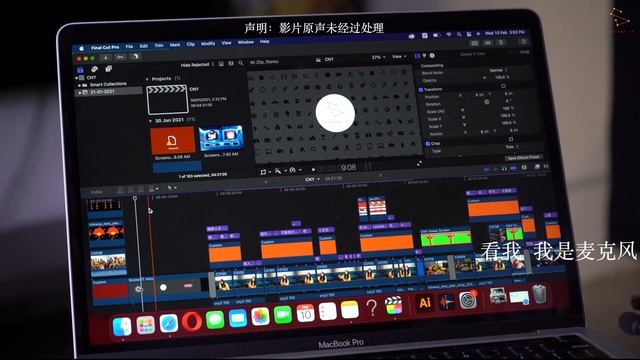640x360 pixels.
Task: Show the Libraries sidebar icon
Action: tap(80, 70)
